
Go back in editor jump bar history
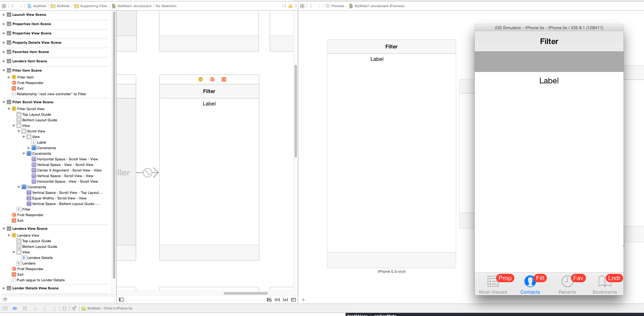coord(13,6)
